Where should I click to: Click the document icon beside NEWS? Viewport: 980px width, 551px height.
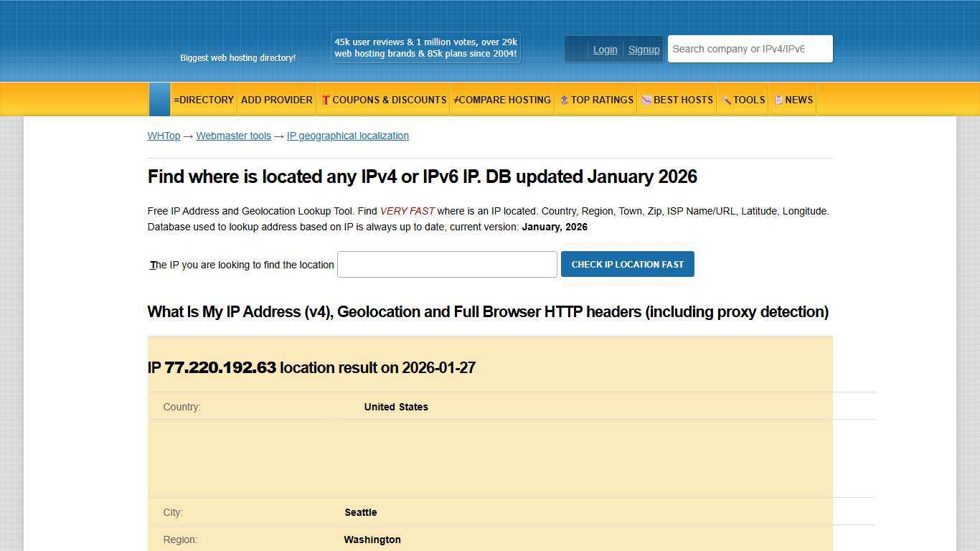click(x=778, y=100)
